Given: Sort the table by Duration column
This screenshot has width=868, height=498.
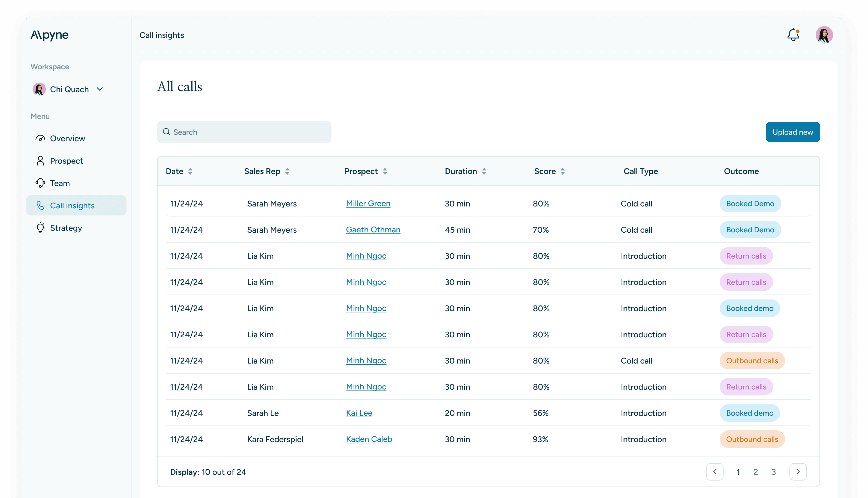Looking at the screenshot, I should tap(484, 171).
